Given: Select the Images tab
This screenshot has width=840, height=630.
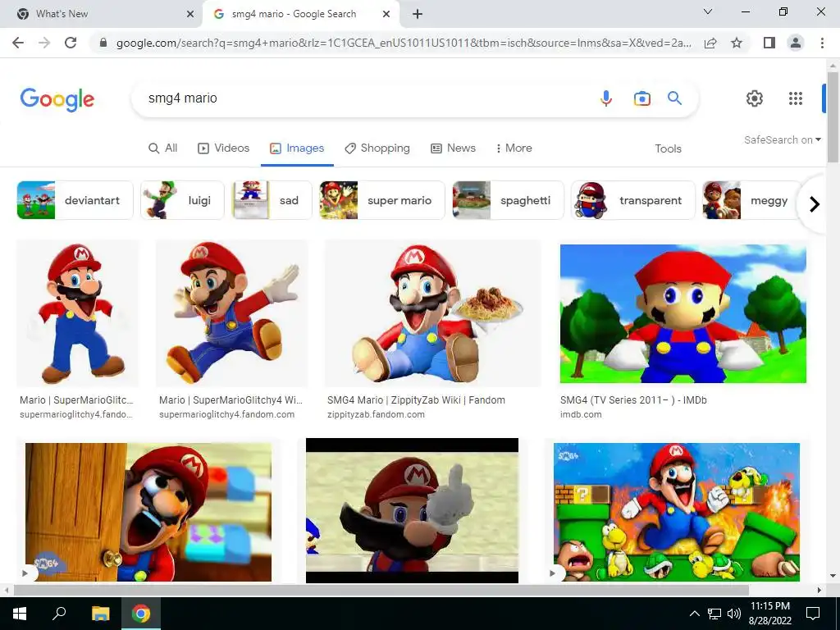Looking at the screenshot, I should click(297, 148).
